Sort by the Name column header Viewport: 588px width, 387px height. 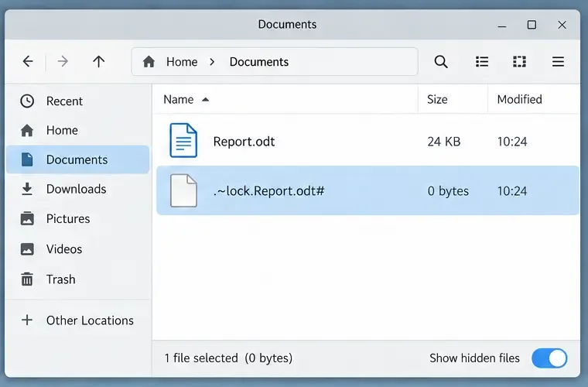point(179,99)
